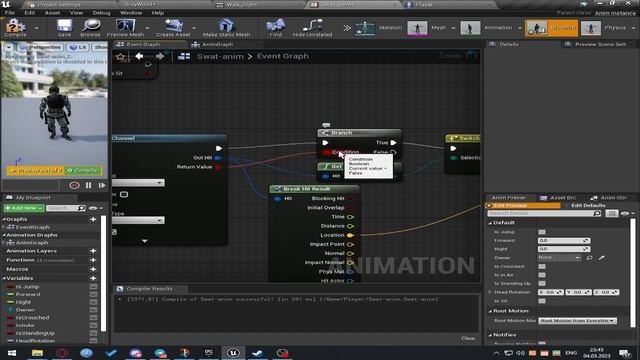The image size is (640, 360).
Task: Click the Create Asset toolbar icon
Action: [x=173, y=27]
